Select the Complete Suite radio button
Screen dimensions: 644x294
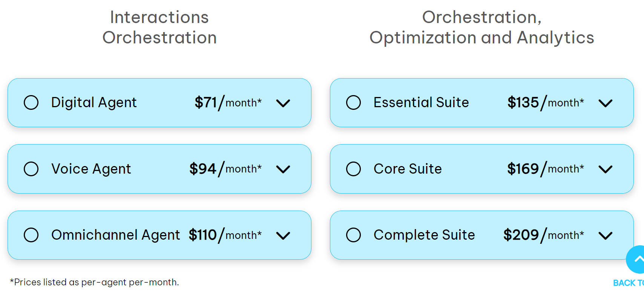click(x=353, y=235)
